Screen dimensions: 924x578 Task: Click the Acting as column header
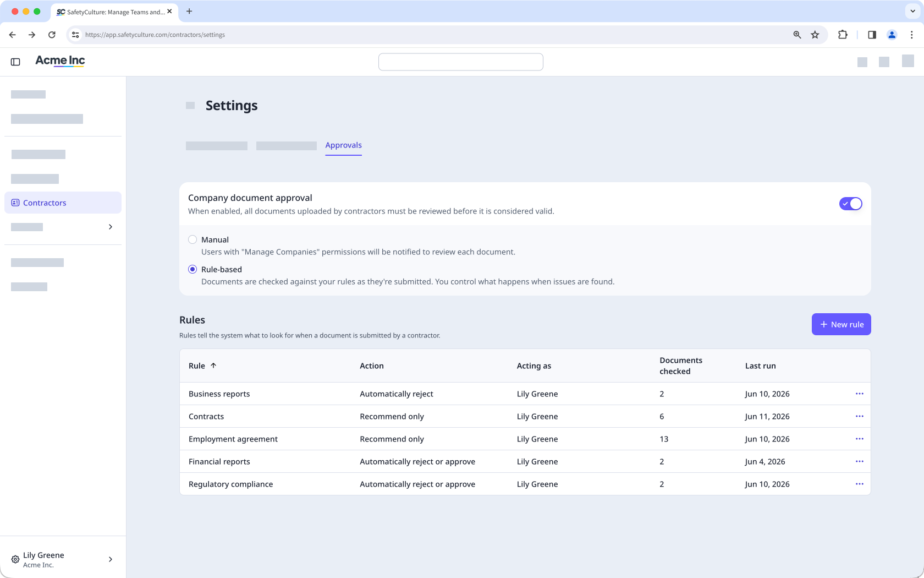coord(533,366)
